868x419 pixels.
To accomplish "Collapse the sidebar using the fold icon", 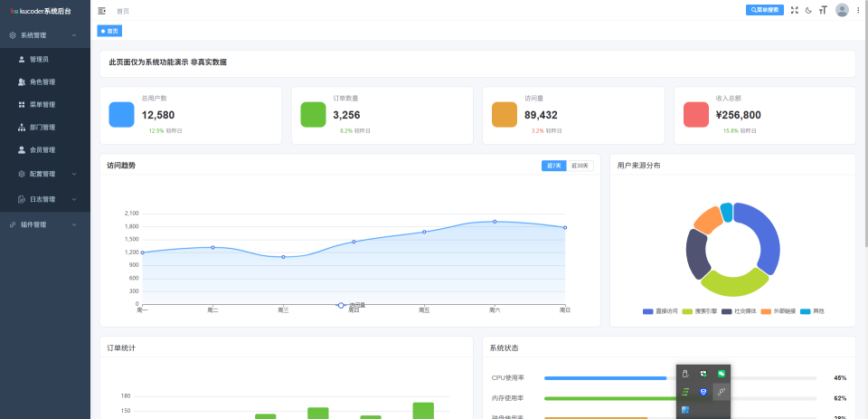I will pos(102,11).
